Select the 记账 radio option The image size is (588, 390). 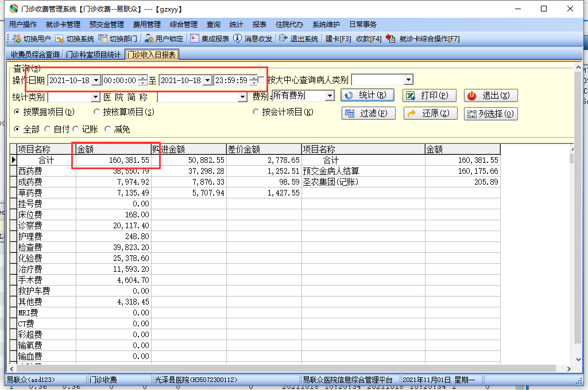(x=75, y=129)
